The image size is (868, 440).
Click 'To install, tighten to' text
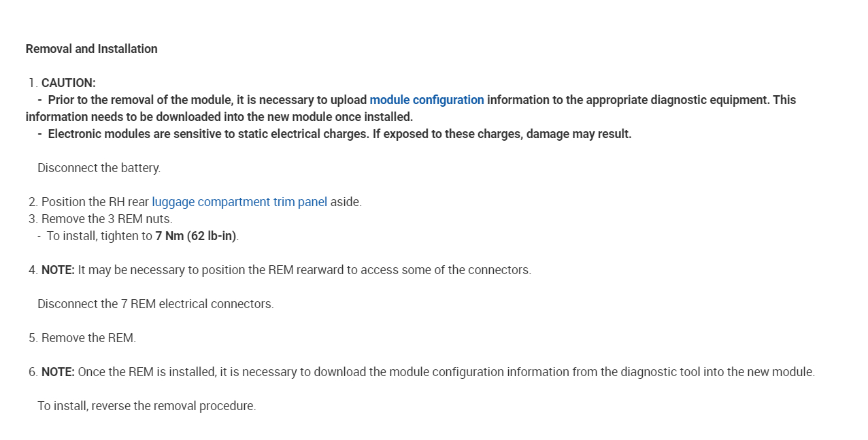coord(99,236)
